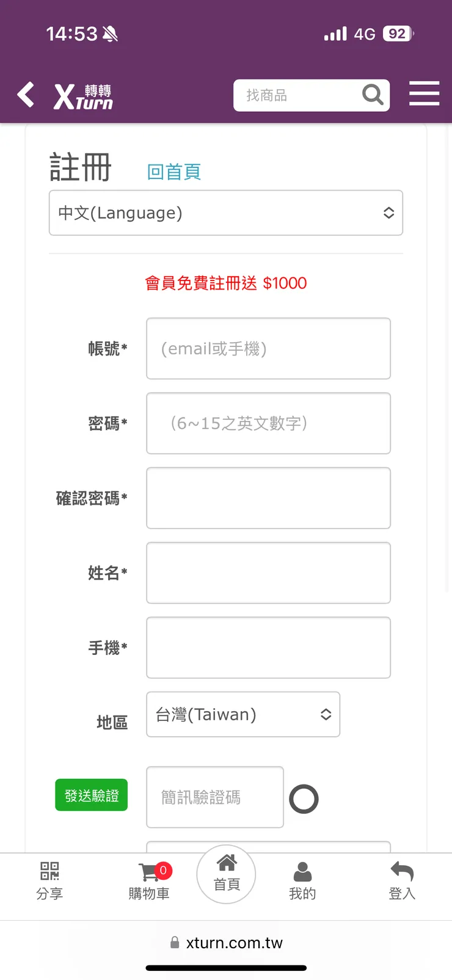This screenshot has height=980, width=452.
Task: Tap the xturn.com.tw address bar
Action: click(226, 942)
